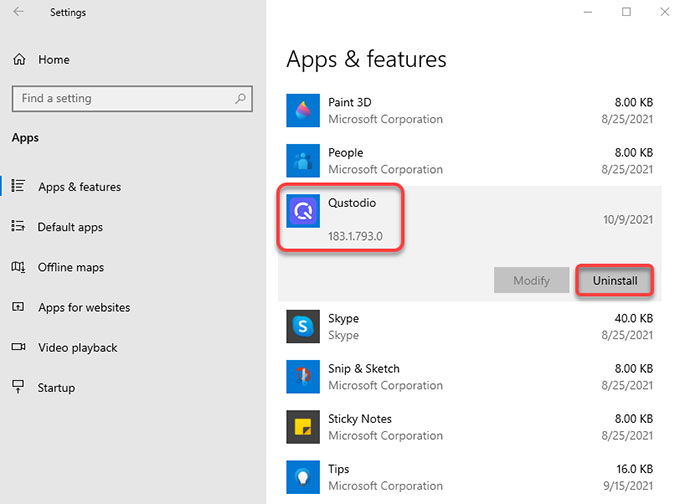
Task: Select the Tips app name
Action: click(339, 469)
